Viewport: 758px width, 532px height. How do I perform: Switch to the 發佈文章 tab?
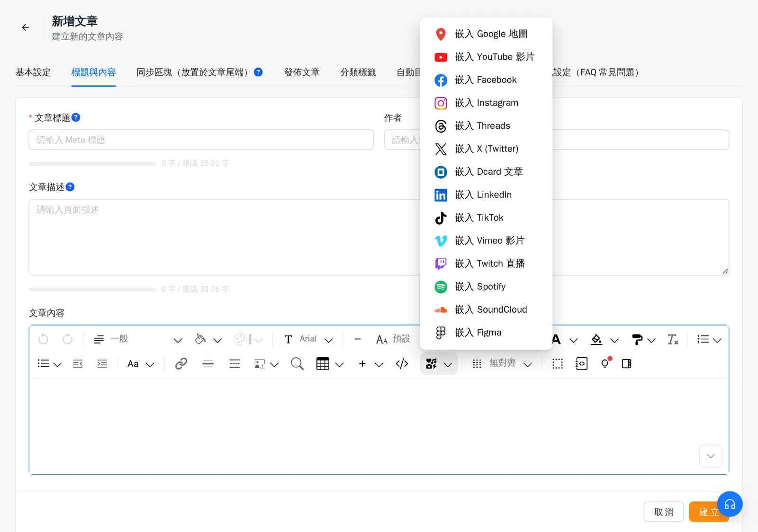click(302, 72)
